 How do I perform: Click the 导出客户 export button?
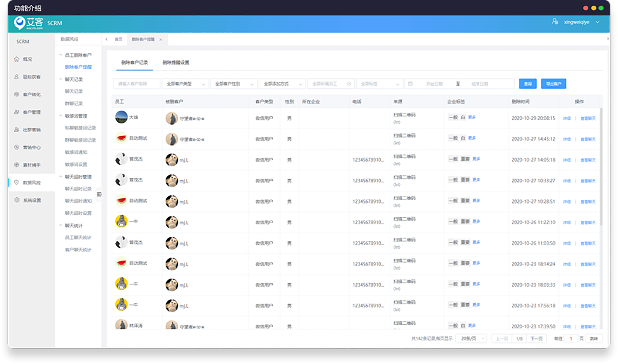(x=553, y=84)
